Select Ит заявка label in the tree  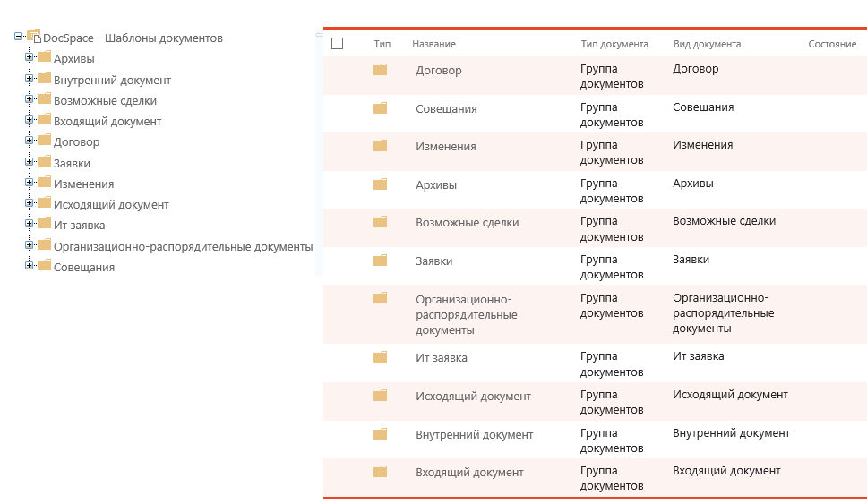point(79,226)
